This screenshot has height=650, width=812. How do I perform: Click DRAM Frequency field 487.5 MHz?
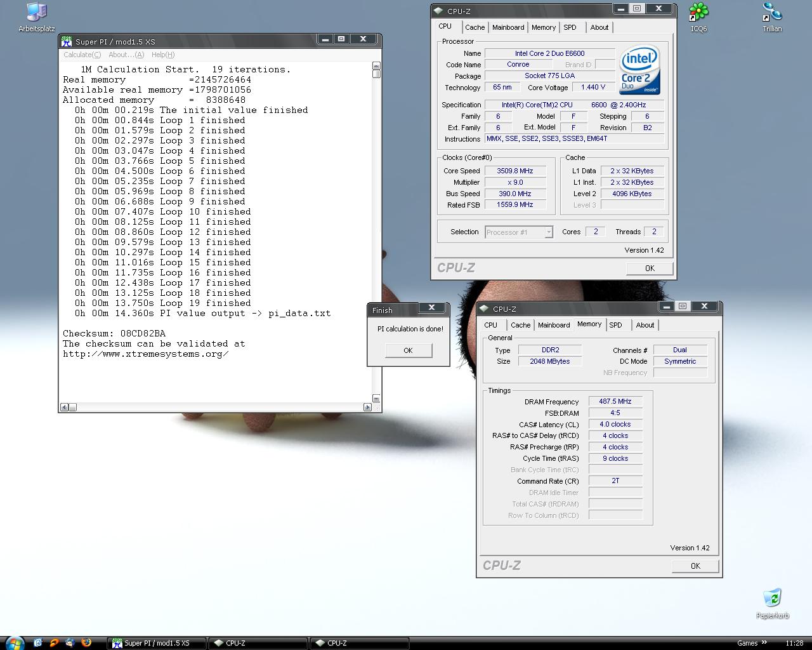(x=615, y=401)
